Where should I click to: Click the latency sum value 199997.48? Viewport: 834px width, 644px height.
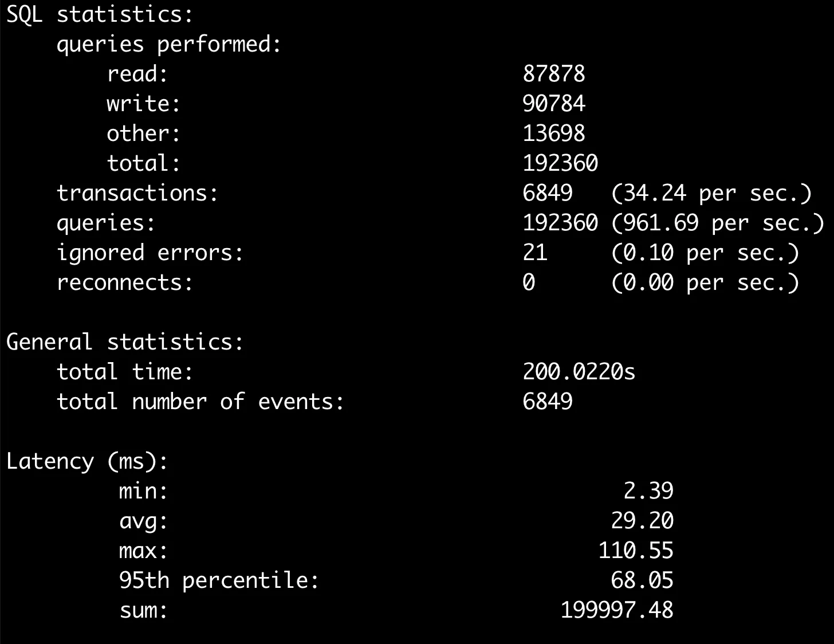[x=616, y=610]
